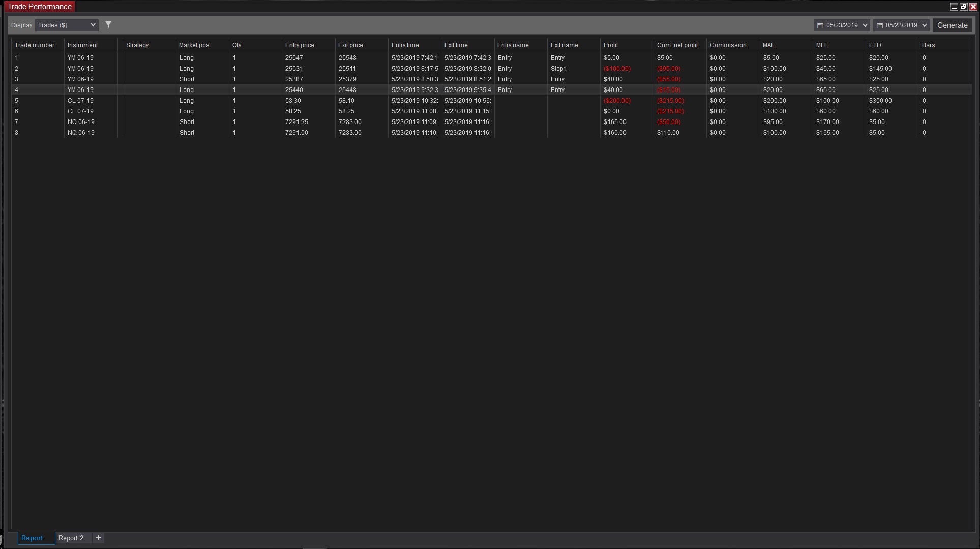980x549 pixels.
Task: Click the Bars column header
Action: point(945,45)
